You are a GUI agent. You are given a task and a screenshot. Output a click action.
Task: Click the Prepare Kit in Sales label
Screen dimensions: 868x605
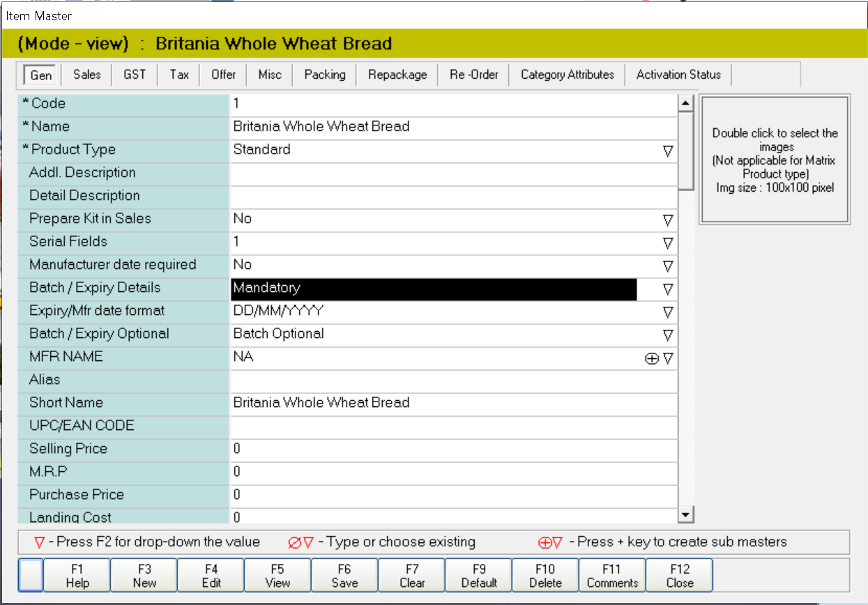click(x=90, y=219)
